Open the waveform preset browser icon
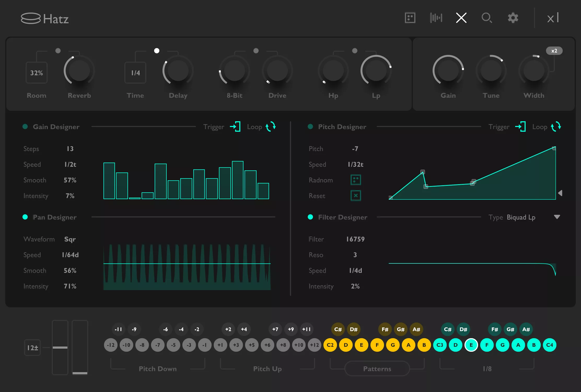Screen dimensions: 581x392 tap(435, 18)
